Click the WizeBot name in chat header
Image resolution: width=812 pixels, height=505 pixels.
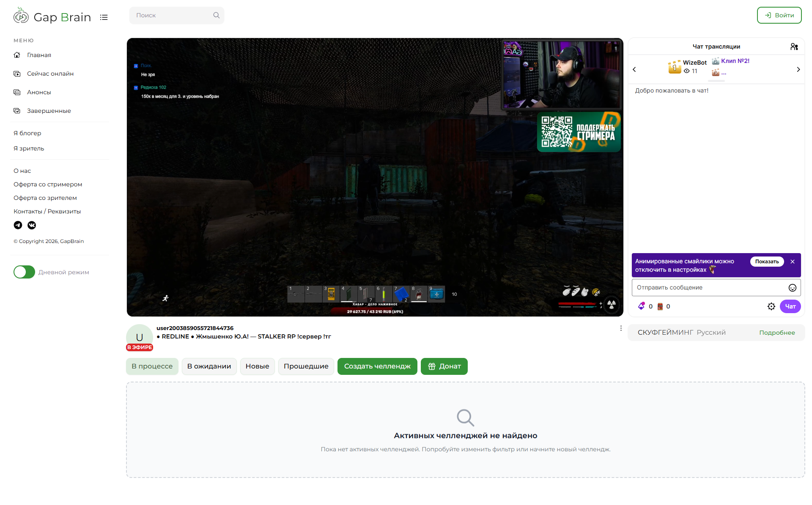[x=695, y=63]
